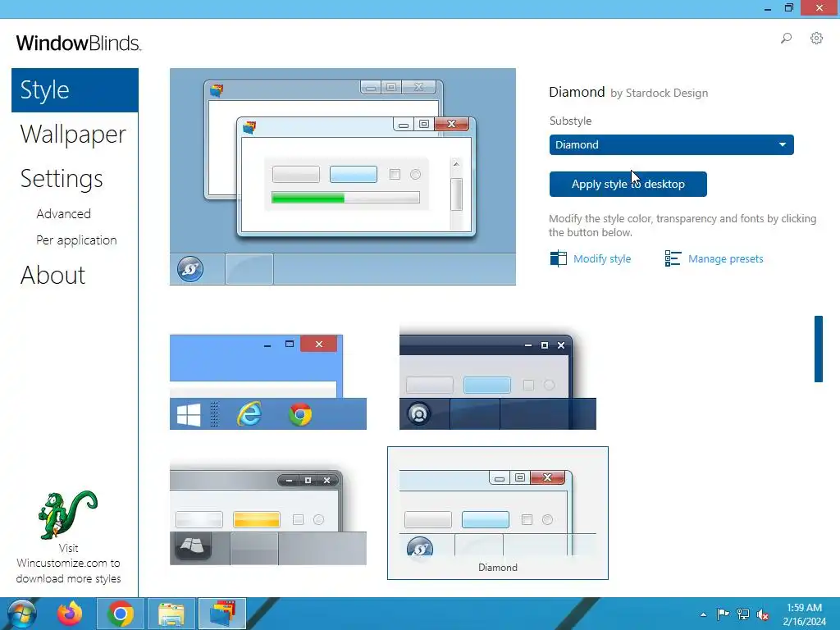
Task: Open File Explorer from the taskbar
Action: click(x=171, y=614)
